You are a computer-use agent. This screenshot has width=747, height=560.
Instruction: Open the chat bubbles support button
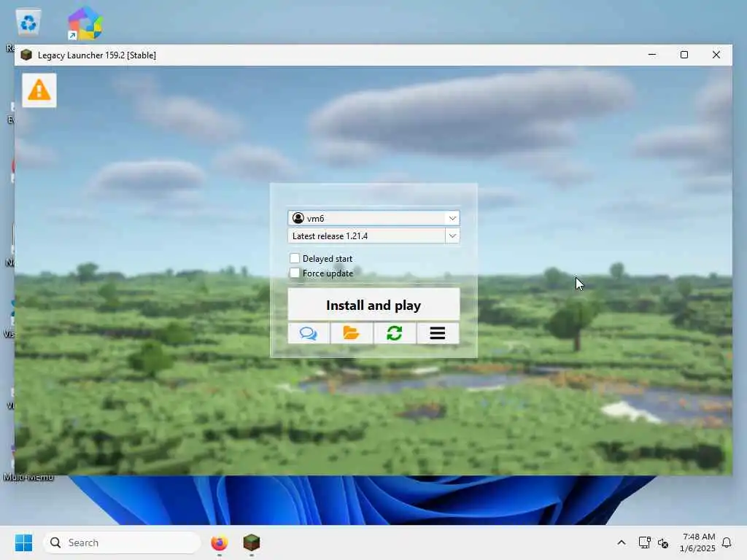point(309,332)
